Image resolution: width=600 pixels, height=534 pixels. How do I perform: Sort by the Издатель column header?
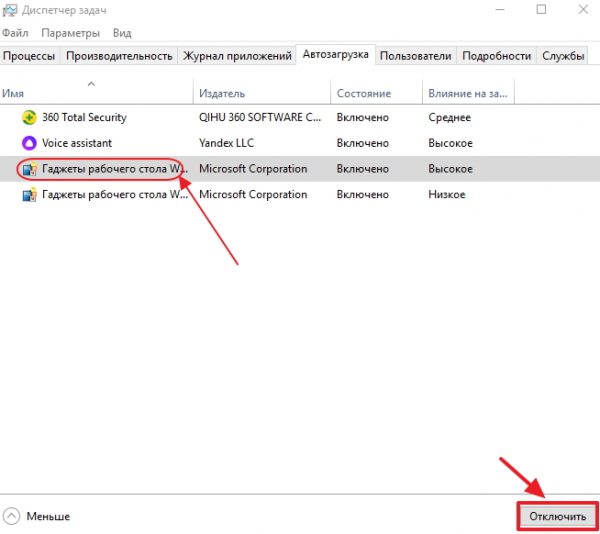pyautogui.click(x=222, y=93)
